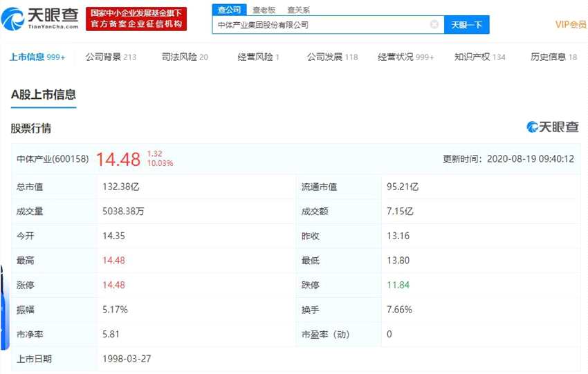Image resolution: width=588 pixels, height=374 pixels.
Task: Click the 市盈率（动）label cell
Action: coord(339,335)
